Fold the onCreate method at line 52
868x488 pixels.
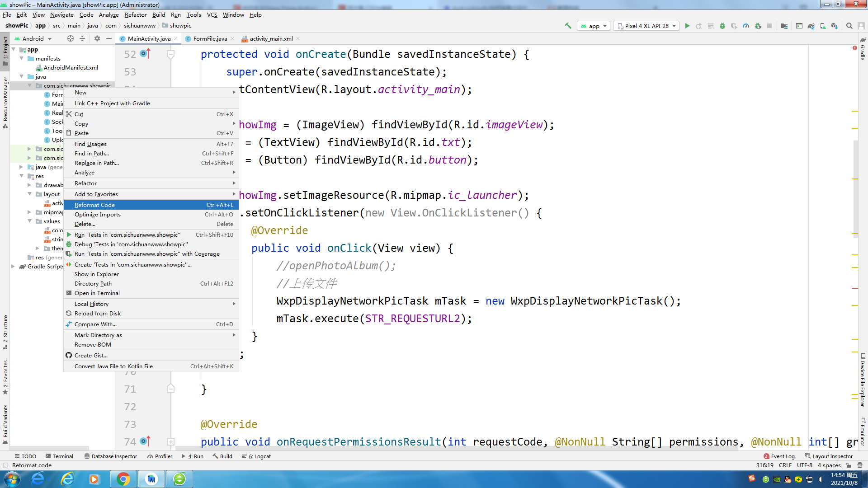coord(170,54)
